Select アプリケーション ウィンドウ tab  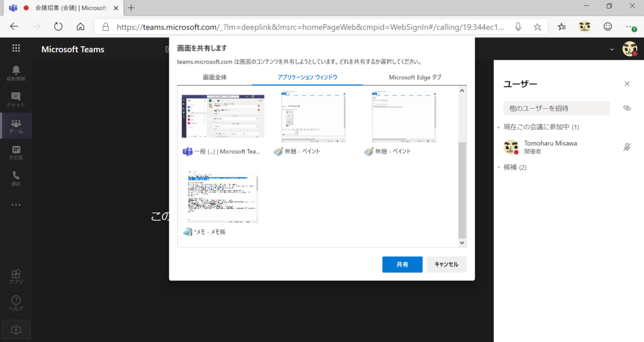tap(308, 77)
